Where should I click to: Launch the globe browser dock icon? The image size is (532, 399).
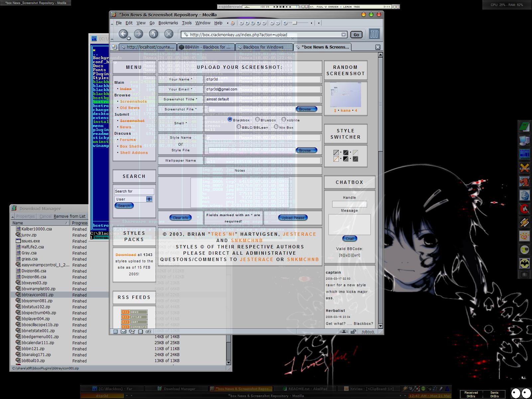[x=524, y=196]
